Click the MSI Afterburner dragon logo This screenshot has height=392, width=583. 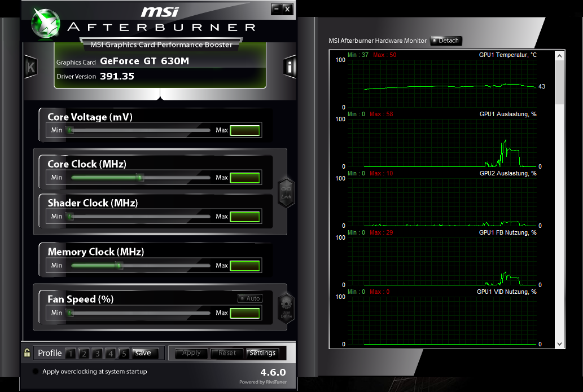click(45, 23)
